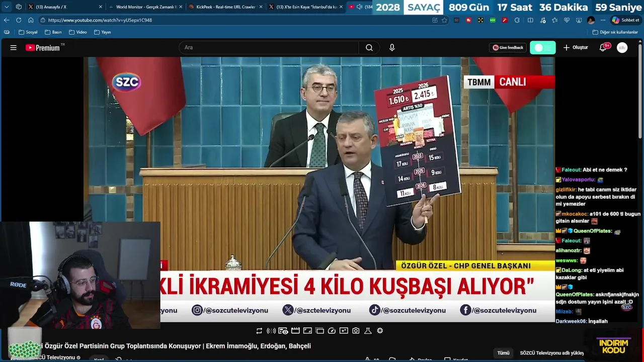Open the Basın bookmarks folder
The width and height of the screenshot is (644, 362).
pos(53,32)
